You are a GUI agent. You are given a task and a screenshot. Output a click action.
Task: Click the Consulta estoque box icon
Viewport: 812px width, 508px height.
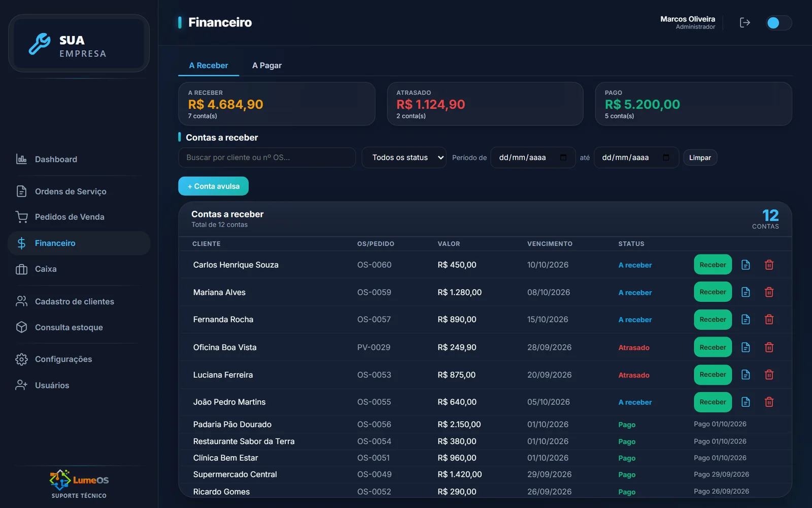tap(21, 327)
